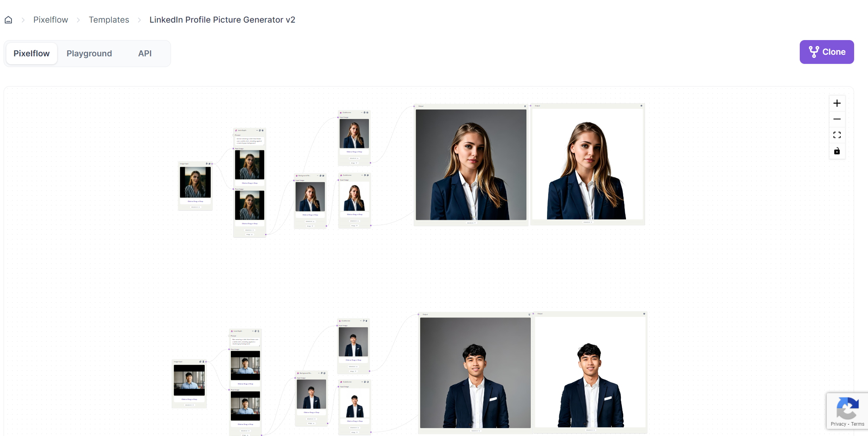Image resolution: width=868 pixels, height=436 pixels.
Task: Switch to the Playground tab
Action: pyautogui.click(x=89, y=54)
